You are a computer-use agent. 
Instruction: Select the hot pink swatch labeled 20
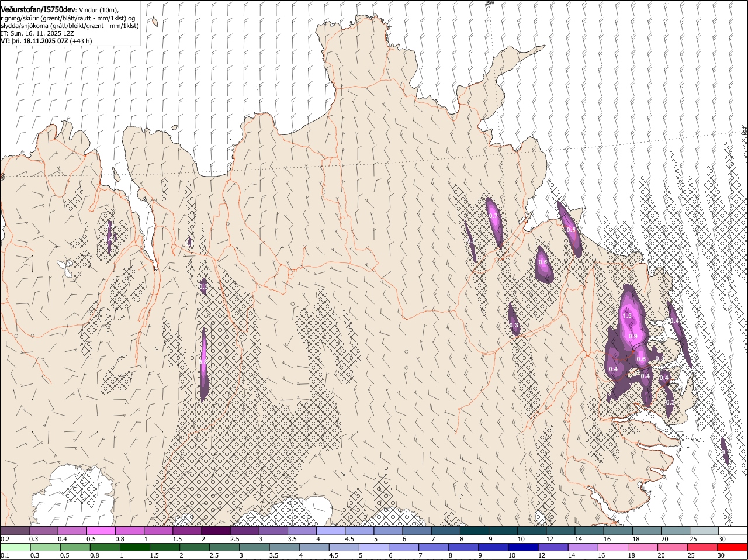[x=672, y=547]
